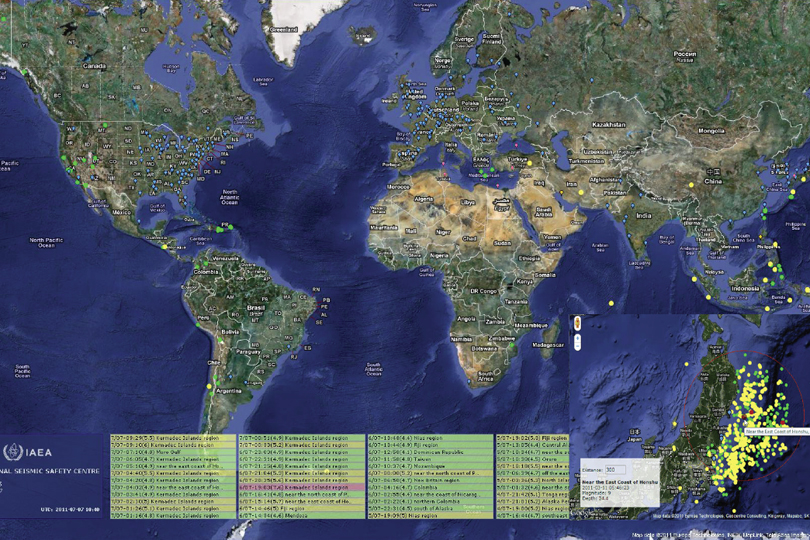Click the 'Near the East Coast of Honshu' tooltip

[777, 431]
